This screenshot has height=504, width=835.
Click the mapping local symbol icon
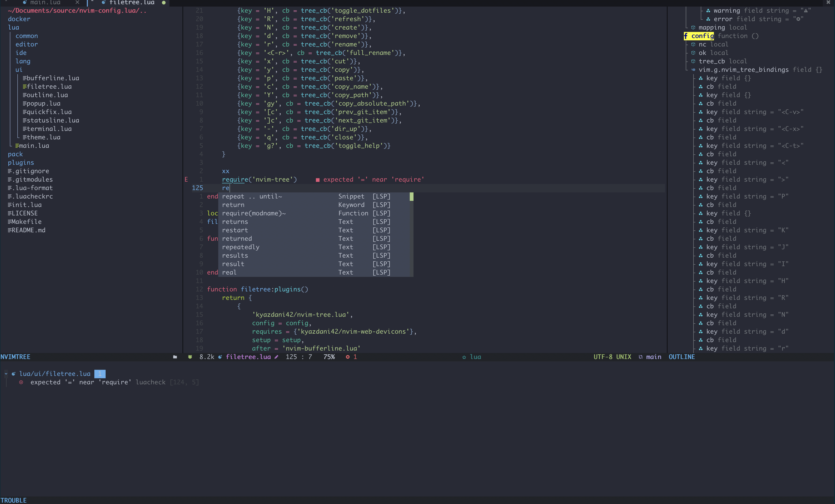(x=693, y=27)
